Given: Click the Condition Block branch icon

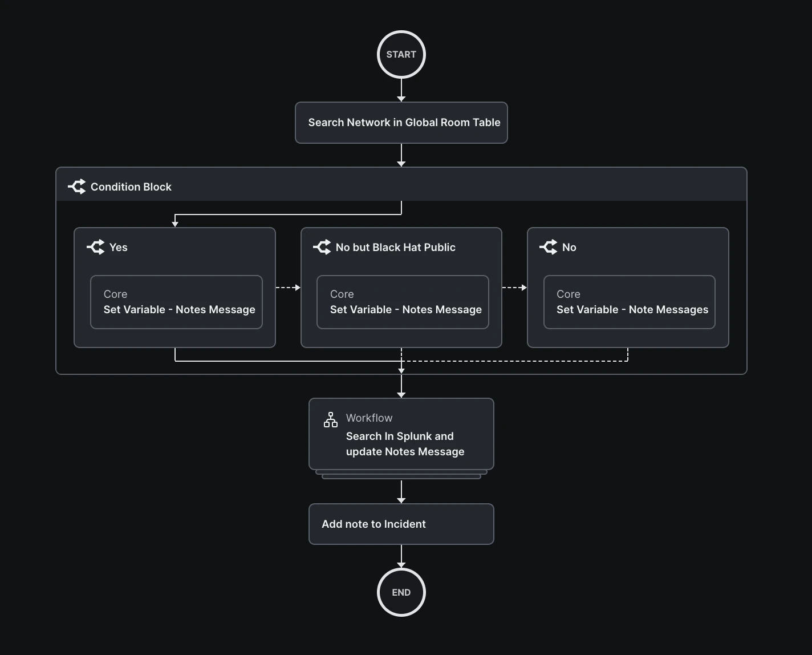Looking at the screenshot, I should pyautogui.click(x=77, y=187).
